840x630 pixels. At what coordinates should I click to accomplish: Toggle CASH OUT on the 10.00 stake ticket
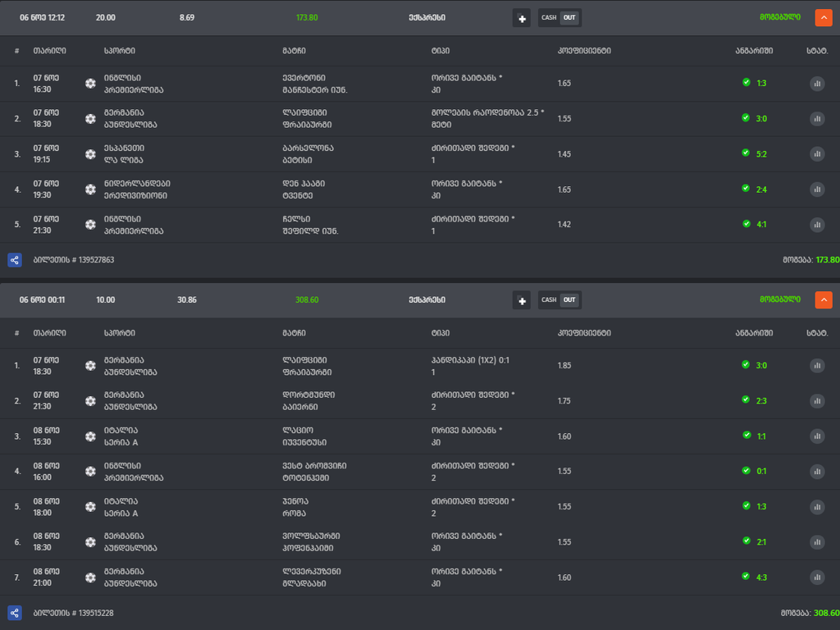559,300
